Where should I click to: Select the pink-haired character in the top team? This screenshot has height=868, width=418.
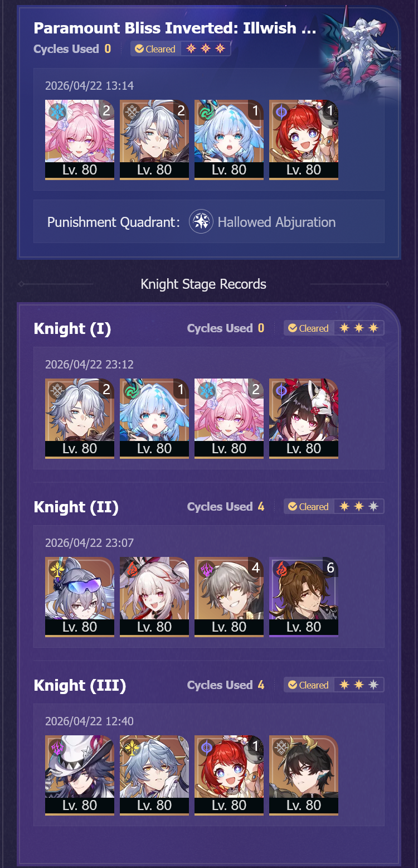click(80, 140)
